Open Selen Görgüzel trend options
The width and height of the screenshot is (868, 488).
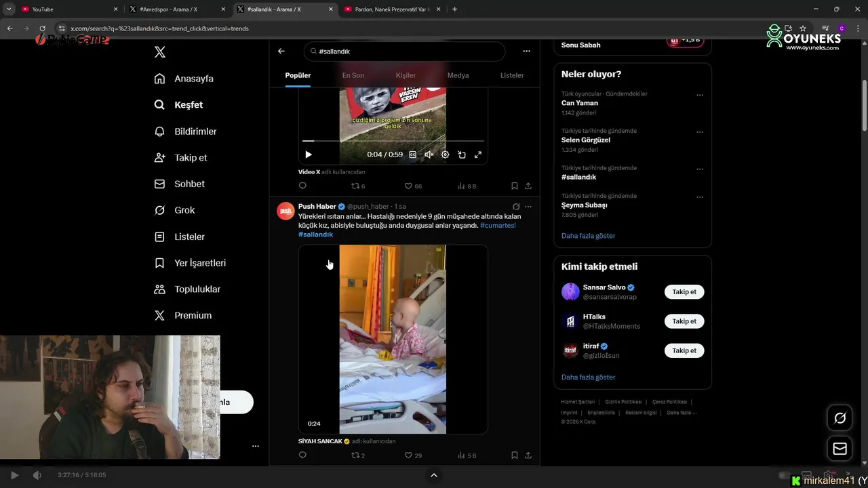point(700,132)
